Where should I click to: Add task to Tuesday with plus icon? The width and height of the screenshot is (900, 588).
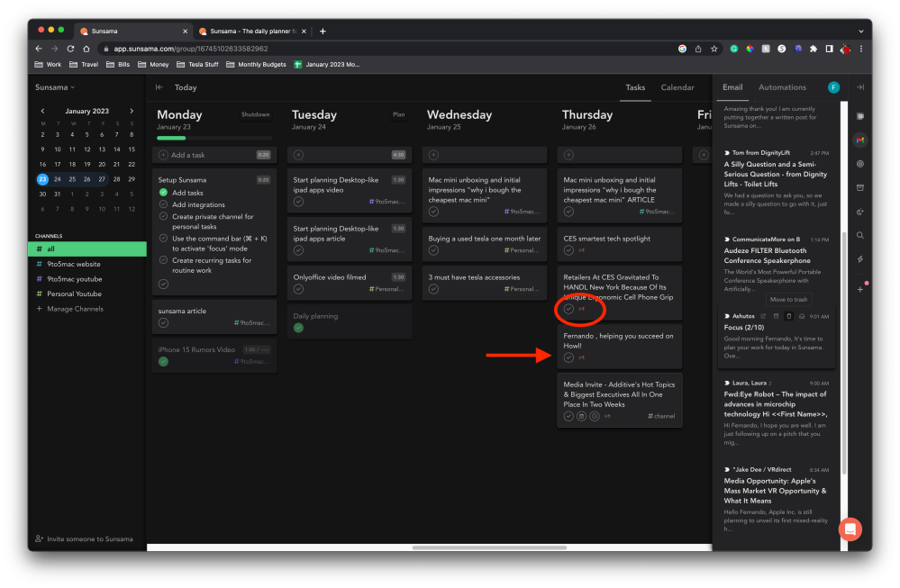[298, 155]
